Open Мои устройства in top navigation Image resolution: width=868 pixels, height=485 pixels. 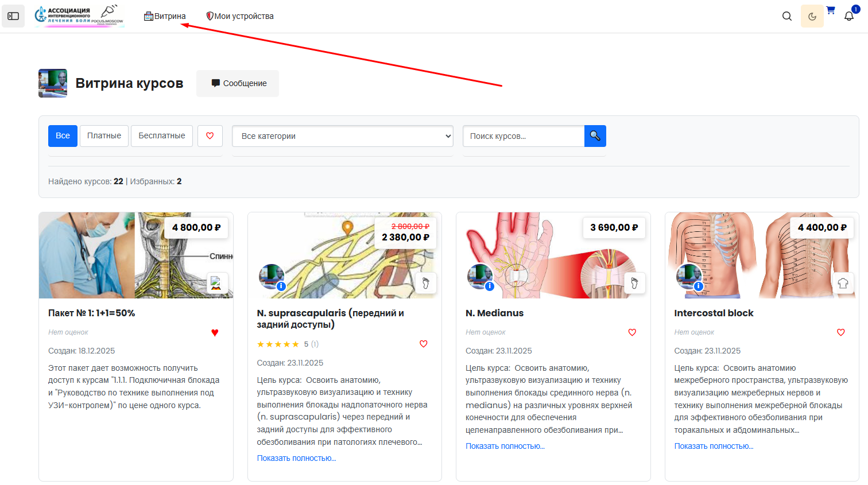click(240, 16)
